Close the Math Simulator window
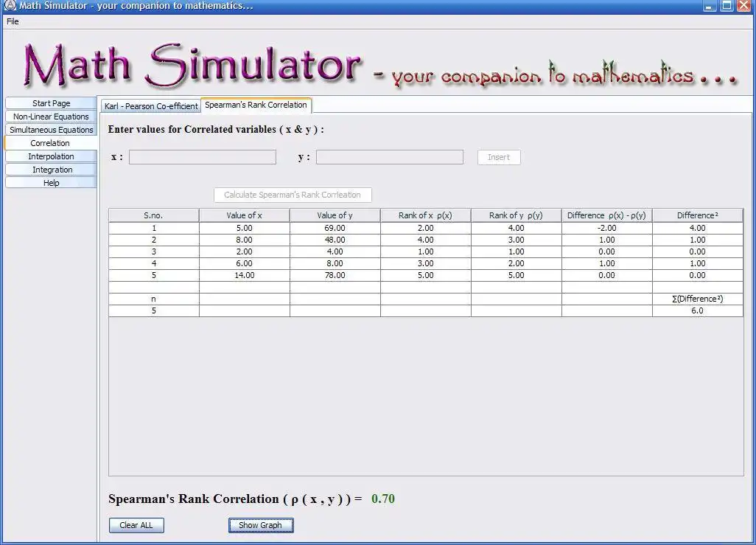 coord(744,7)
